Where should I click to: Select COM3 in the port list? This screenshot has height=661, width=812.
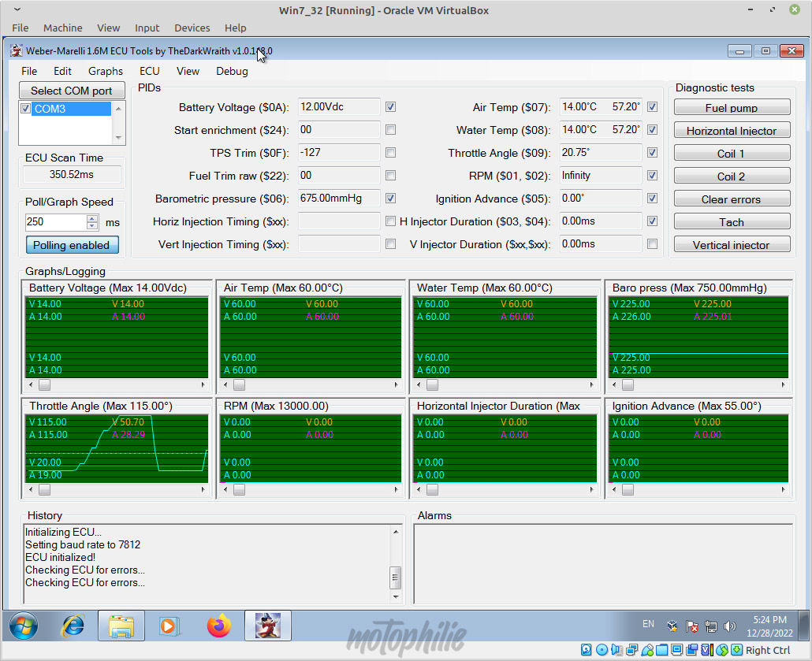click(x=72, y=109)
